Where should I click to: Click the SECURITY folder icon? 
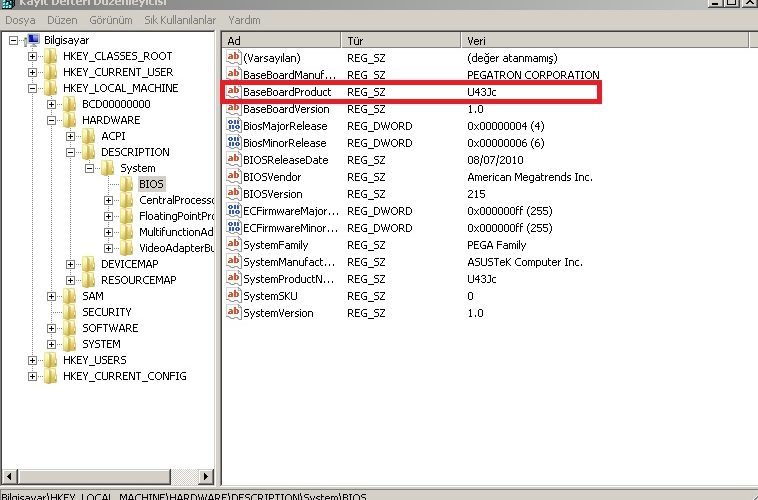(69, 312)
